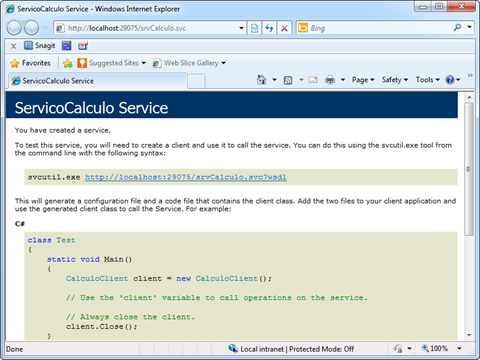
Task: Click the Read Mail envelope icon
Action: pos(313,80)
